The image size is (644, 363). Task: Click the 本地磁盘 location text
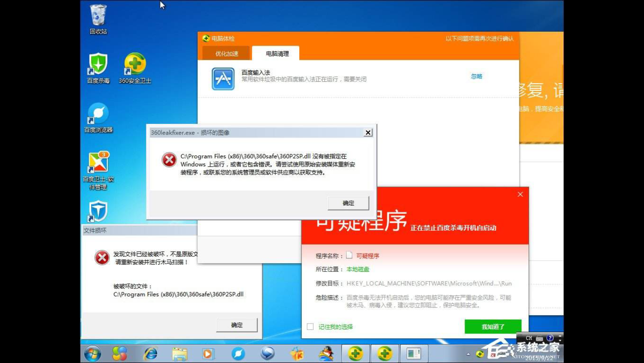[358, 270]
